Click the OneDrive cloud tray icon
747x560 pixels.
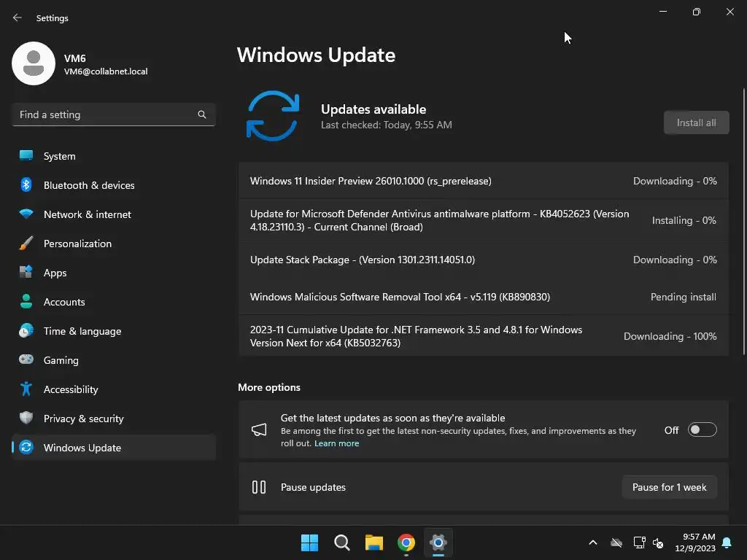[x=616, y=542]
